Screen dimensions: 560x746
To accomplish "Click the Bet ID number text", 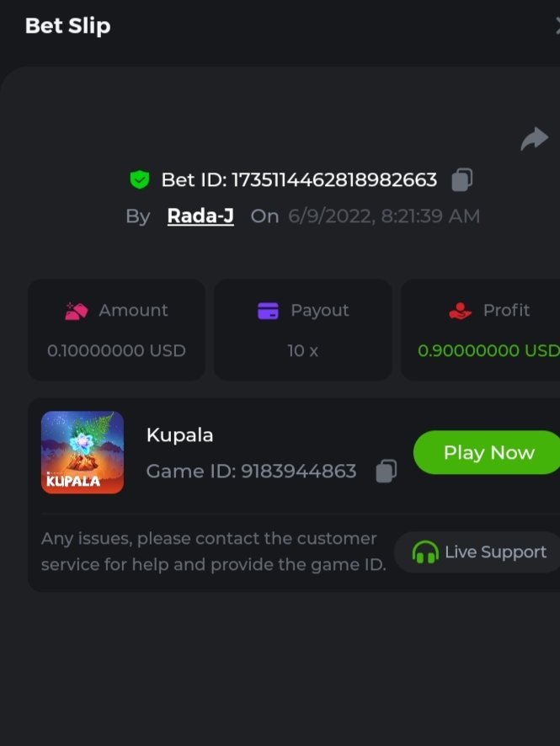I will click(334, 179).
